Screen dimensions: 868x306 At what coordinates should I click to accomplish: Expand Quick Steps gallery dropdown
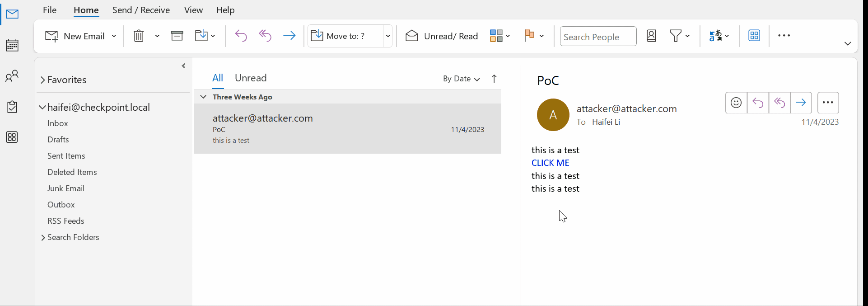(387, 36)
